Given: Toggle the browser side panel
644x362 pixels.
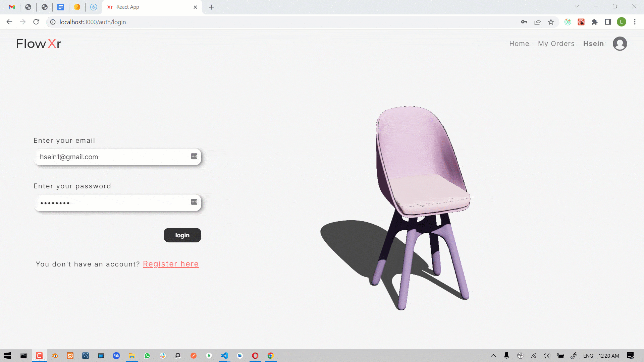Looking at the screenshot, I should [608, 22].
